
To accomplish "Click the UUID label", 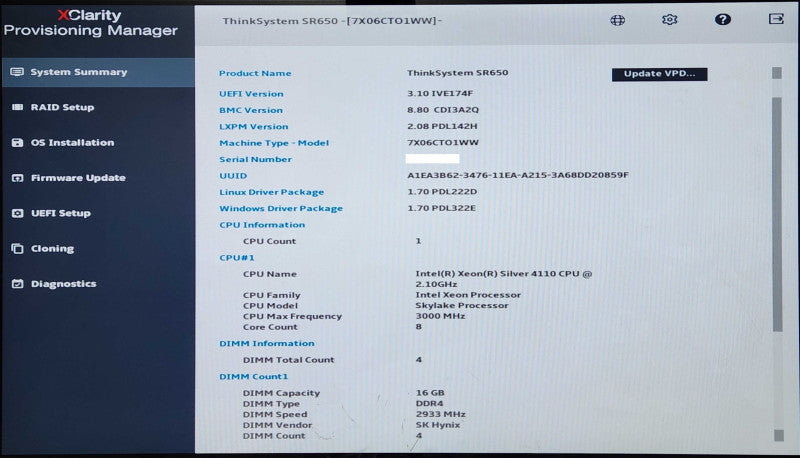I will pos(233,175).
